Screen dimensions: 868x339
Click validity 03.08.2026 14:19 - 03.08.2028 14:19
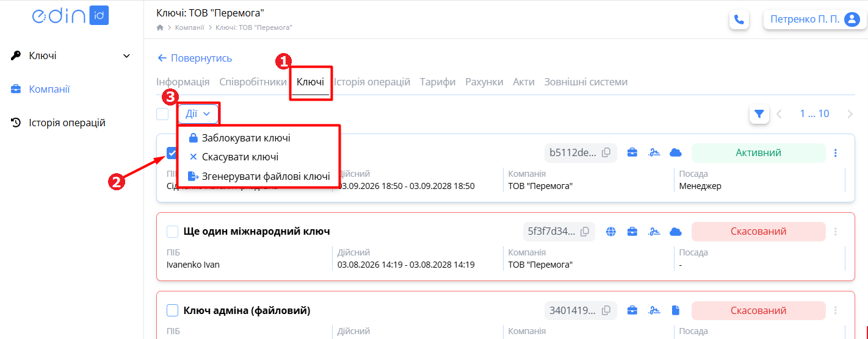point(406,265)
